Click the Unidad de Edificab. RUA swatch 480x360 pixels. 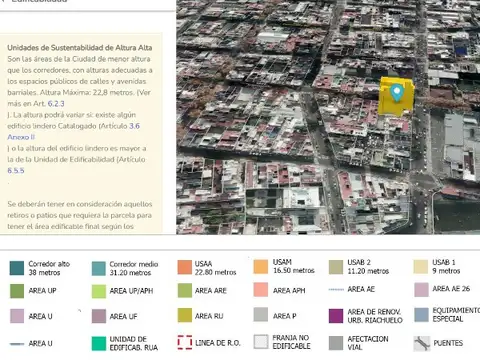99,343
